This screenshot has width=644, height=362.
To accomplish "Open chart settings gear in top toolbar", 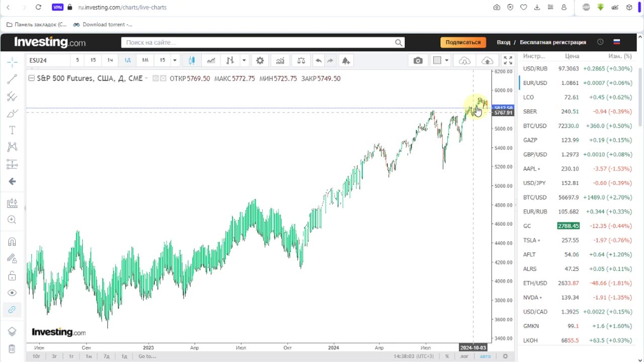I will tap(260, 60).
